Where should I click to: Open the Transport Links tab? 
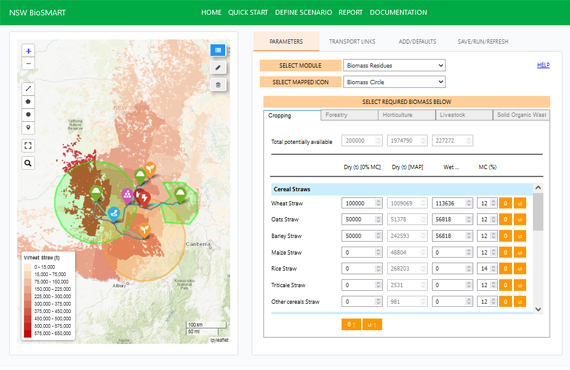pos(352,41)
